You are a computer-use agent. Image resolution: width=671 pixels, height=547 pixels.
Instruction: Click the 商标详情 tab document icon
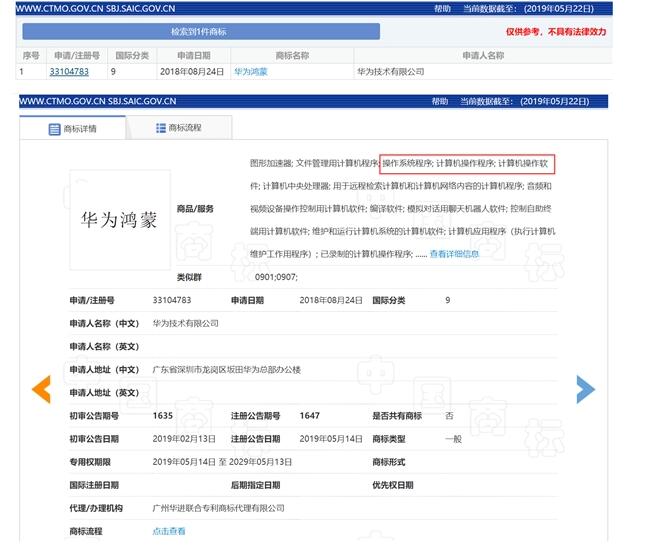point(54,129)
